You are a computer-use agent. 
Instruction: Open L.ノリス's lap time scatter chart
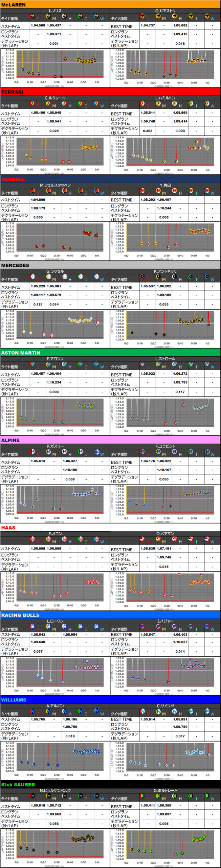point(55,68)
